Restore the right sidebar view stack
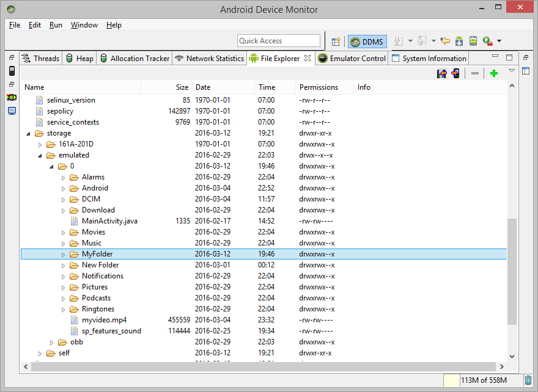Viewport: 538px width, 392px height. [526, 57]
